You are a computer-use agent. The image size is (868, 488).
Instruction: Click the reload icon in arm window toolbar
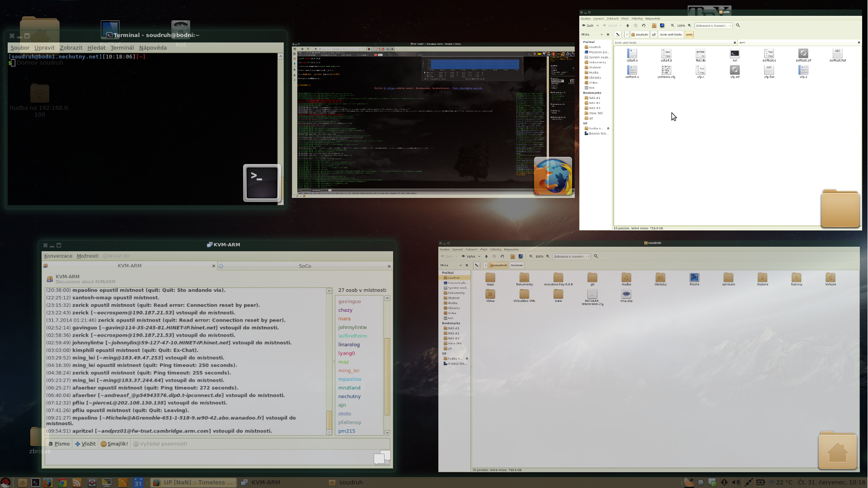tap(643, 25)
